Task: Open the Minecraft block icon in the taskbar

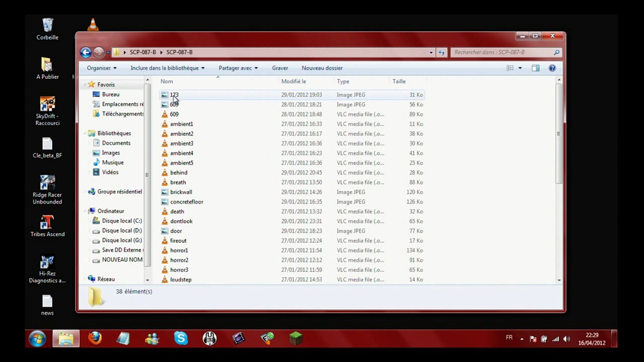Action: tap(296, 338)
